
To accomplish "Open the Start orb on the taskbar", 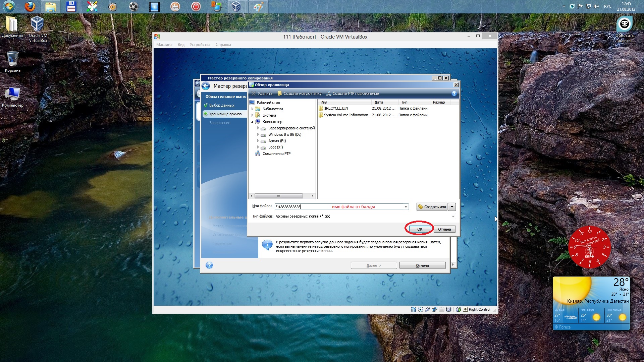I will pos(9,6).
